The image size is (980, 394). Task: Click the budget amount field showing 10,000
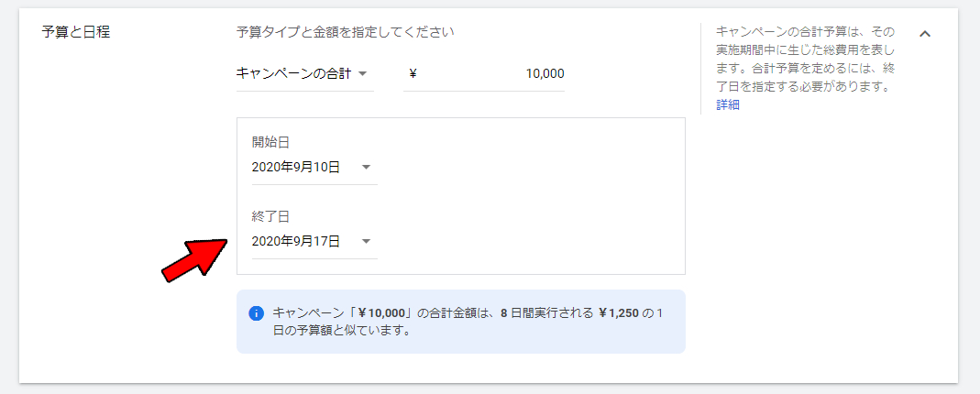495,73
